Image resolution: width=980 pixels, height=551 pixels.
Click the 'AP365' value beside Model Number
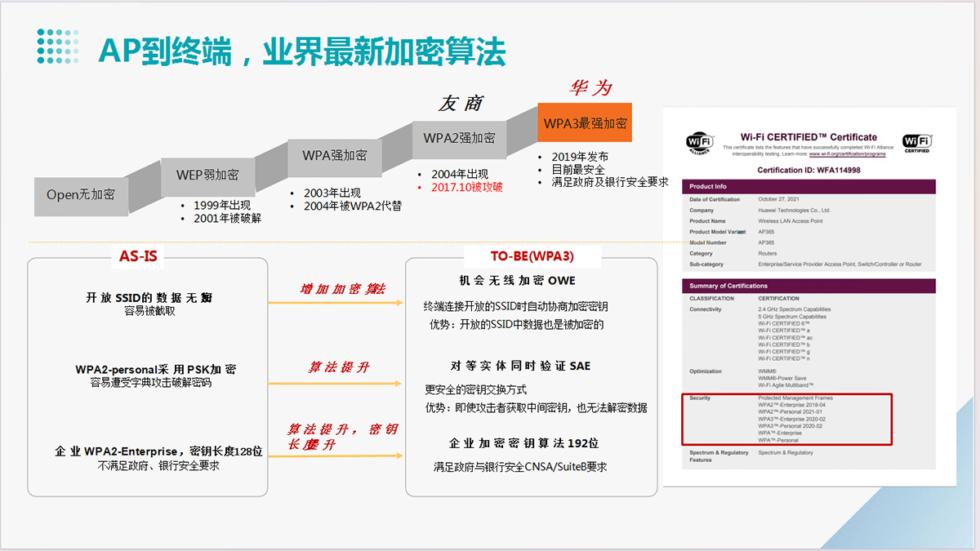pos(767,242)
